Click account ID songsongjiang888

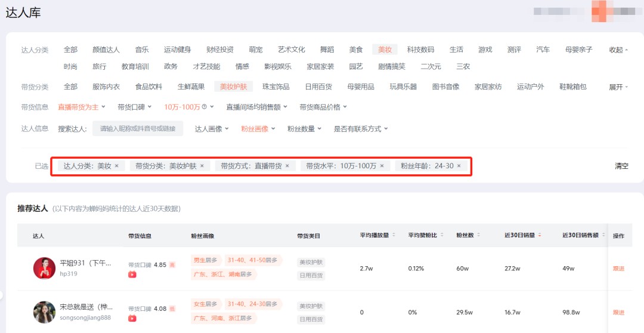pos(85,318)
